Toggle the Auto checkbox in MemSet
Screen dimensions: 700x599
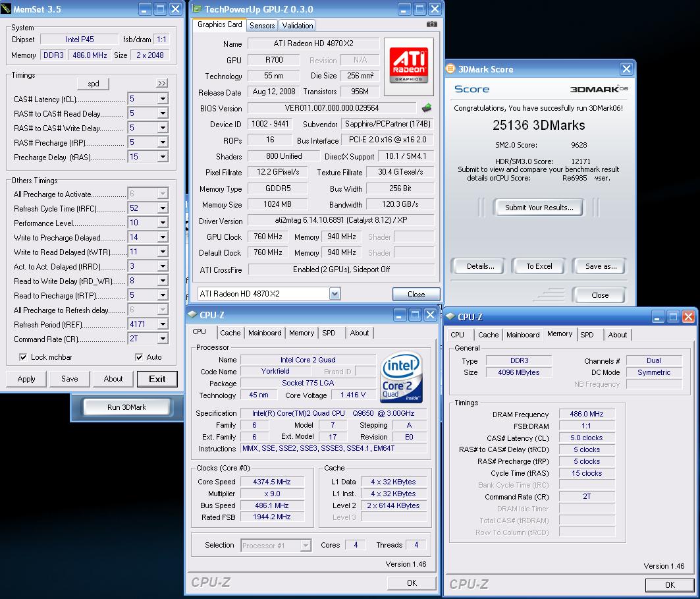(139, 357)
